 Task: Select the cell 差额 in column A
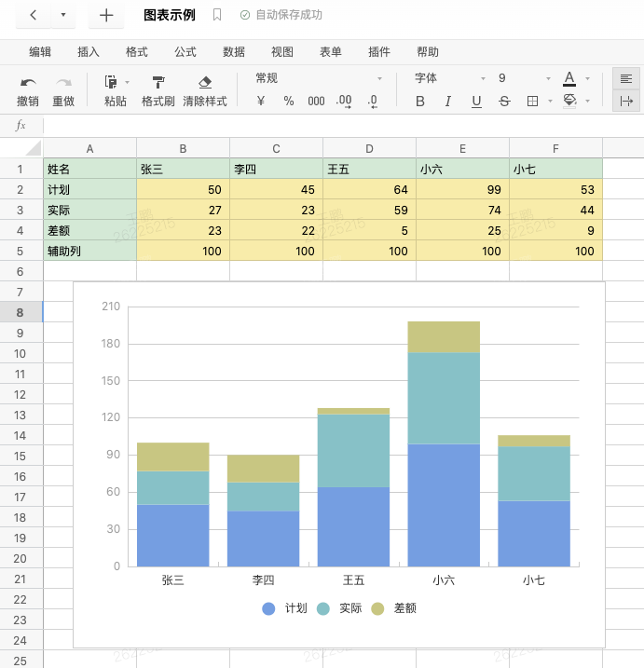[89, 230]
